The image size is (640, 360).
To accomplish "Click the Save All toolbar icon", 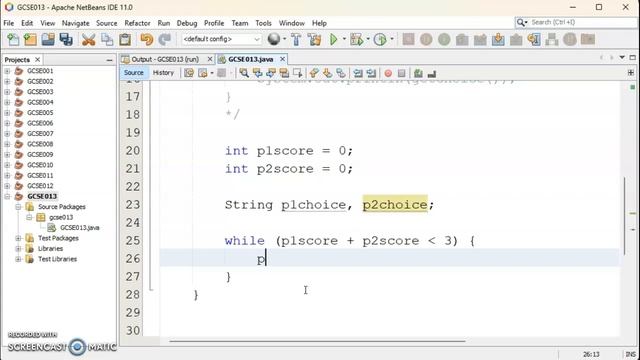I will (66, 40).
